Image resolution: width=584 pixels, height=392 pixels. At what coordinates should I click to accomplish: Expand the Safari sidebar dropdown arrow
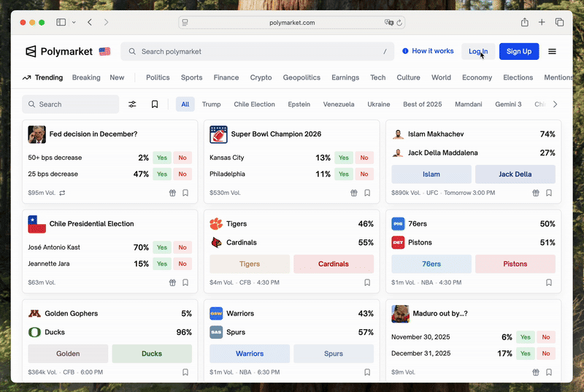tap(74, 23)
